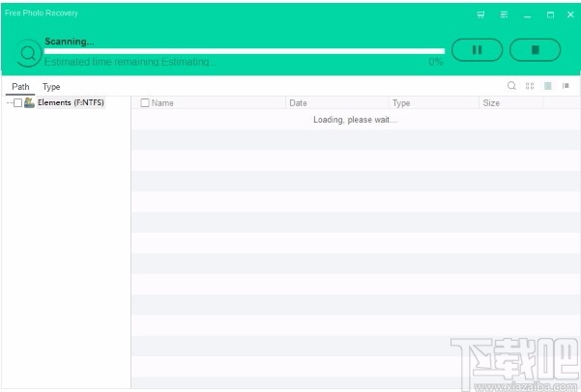
Task: Pause the scanning process
Action: (x=477, y=50)
